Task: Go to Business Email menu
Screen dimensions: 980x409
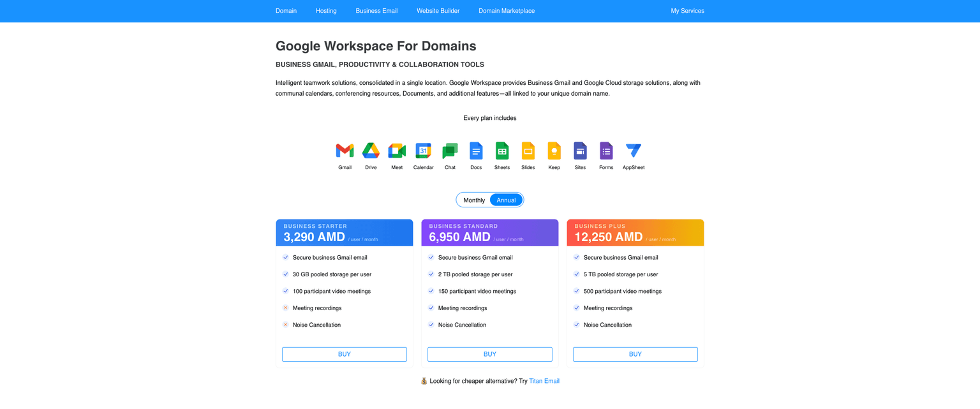Action: pos(376,11)
